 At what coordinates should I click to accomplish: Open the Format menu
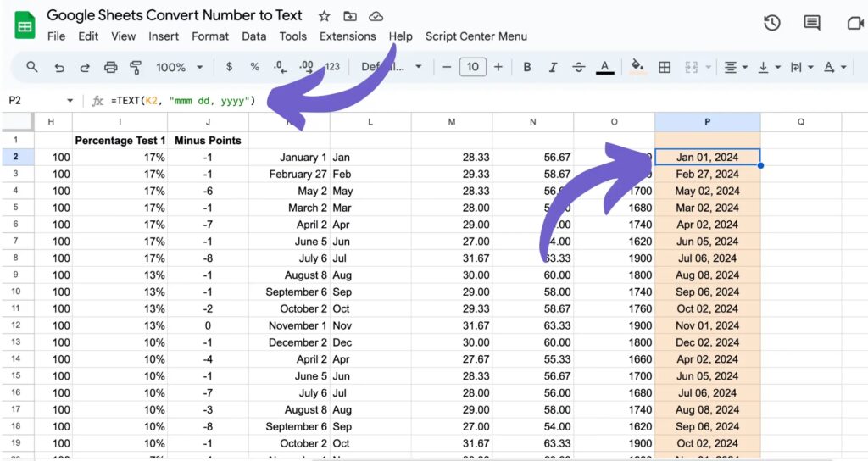point(210,36)
